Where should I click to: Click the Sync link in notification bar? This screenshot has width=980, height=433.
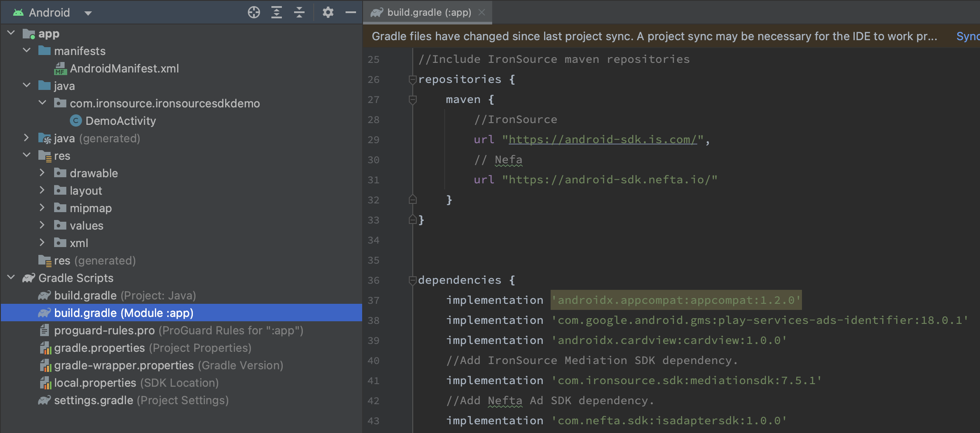coord(967,36)
